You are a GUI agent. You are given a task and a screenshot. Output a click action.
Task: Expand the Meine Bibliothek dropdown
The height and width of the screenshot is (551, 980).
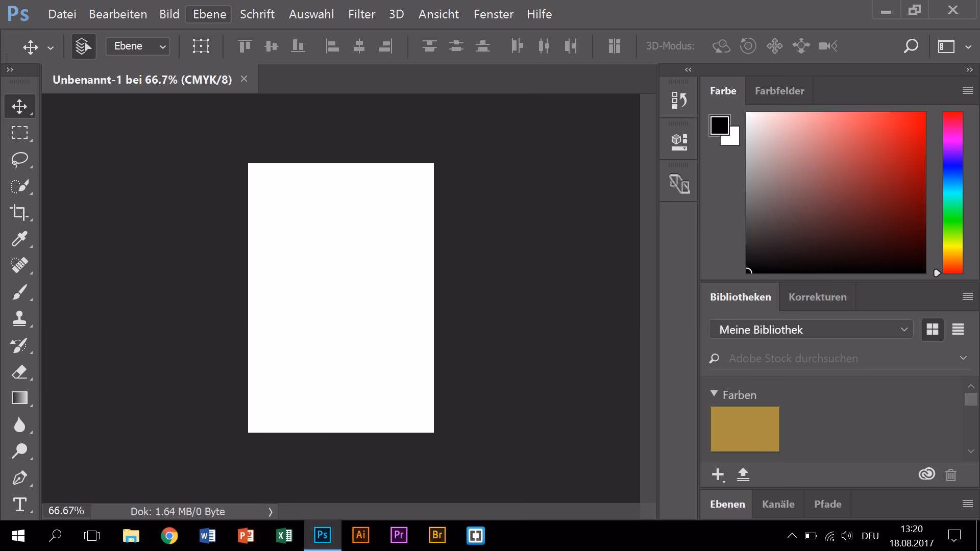(x=811, y=329)
